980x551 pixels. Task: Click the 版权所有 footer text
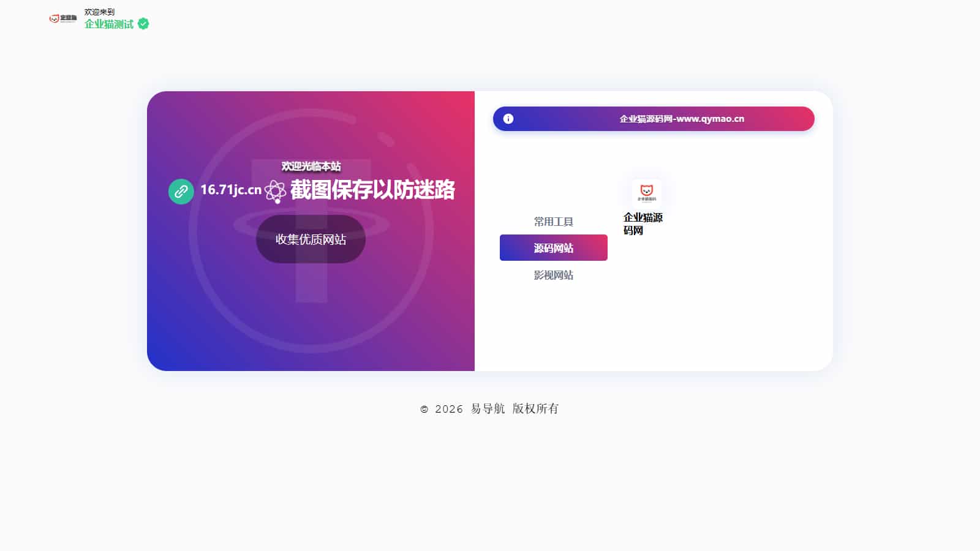pos(536,409)
